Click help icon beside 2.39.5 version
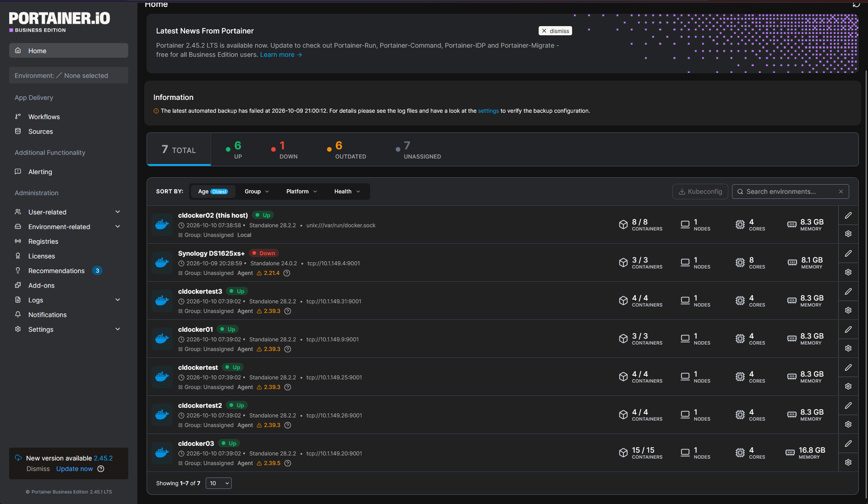This screenshot has width=868, height=504. pyautogui.click(x=288, y=463)
